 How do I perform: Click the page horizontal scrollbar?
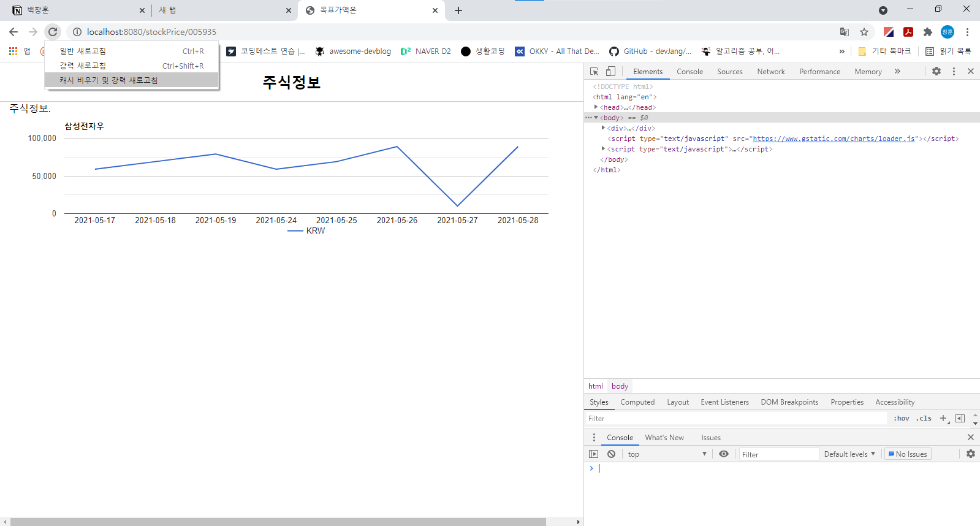tap(278, 522)
